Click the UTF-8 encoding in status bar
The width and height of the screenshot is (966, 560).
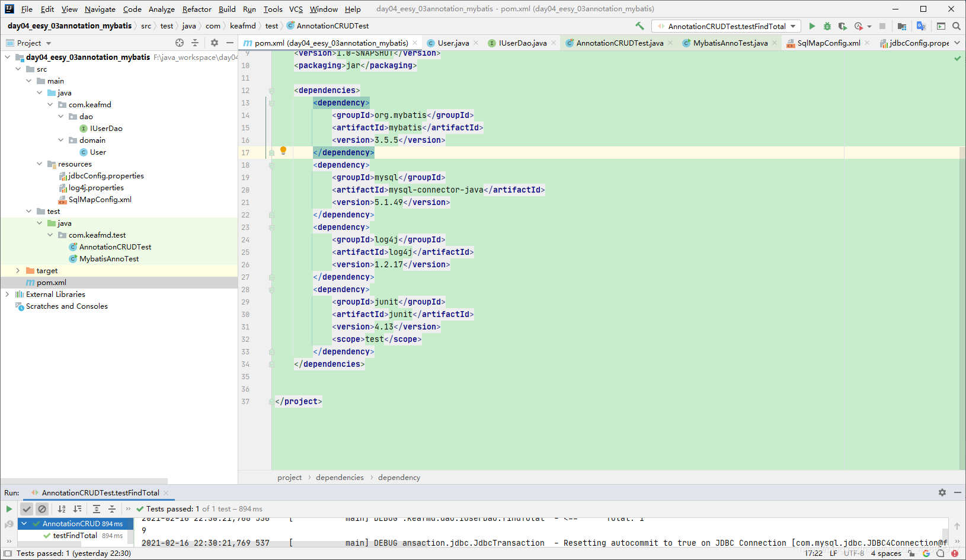tap(853, 553)
